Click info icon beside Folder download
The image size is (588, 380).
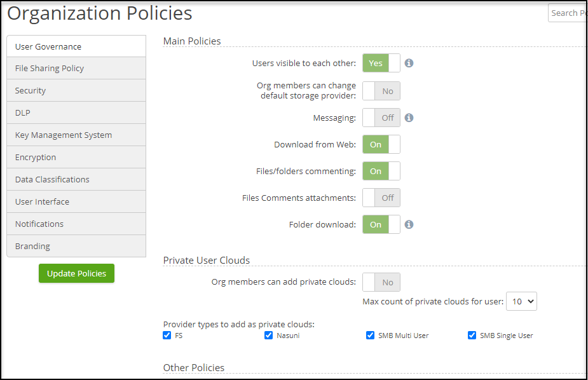click(x=409, y=224)
